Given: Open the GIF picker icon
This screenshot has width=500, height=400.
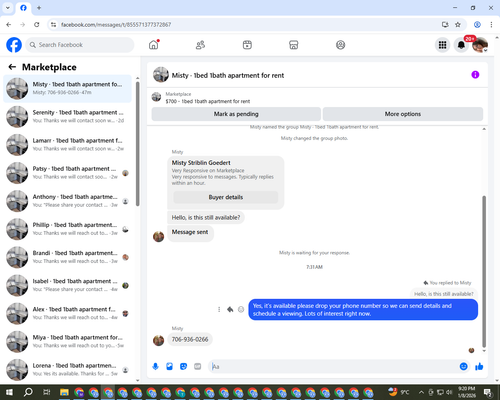Looking at the screenshot, I should (x=197, y=367).
